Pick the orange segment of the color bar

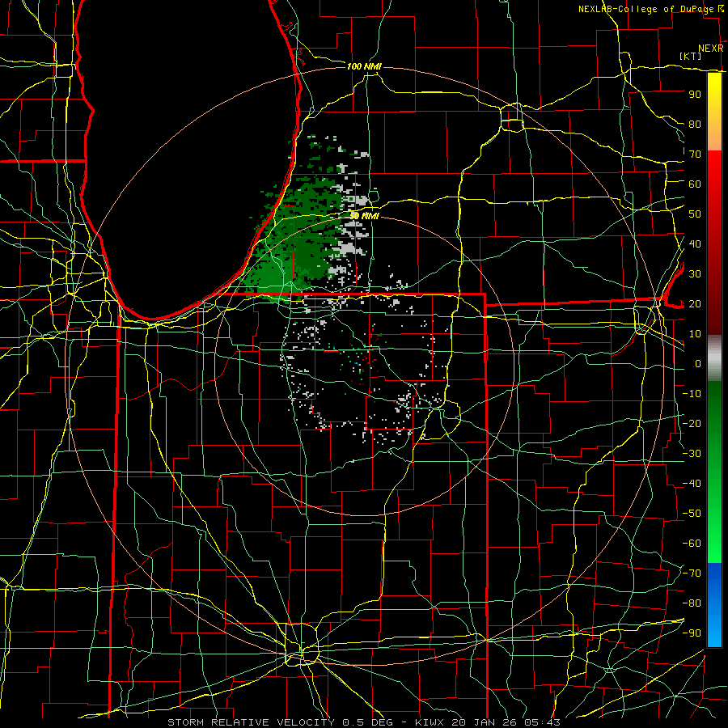pos(714,136)
